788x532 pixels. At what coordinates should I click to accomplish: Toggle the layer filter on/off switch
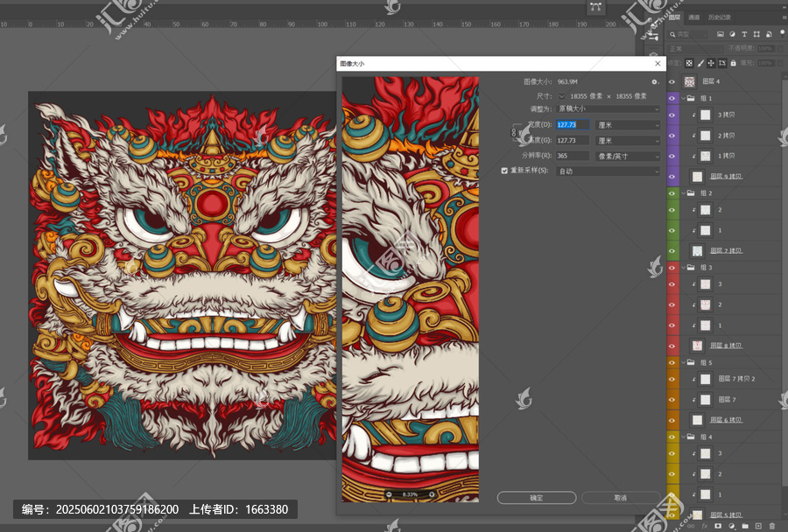point(783,32)
